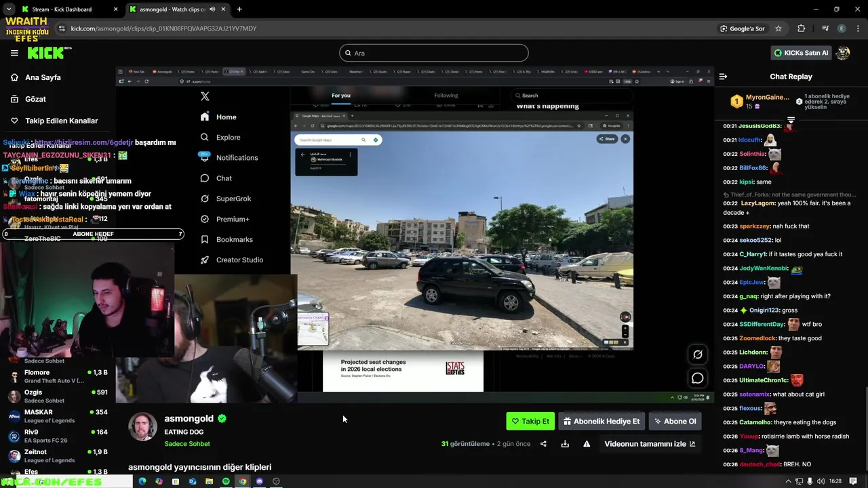Viewport: 868px width, 488px height.
Task: Open File Explorer from the taskbar
Action: pyautogui.click(x=209, y=481)
